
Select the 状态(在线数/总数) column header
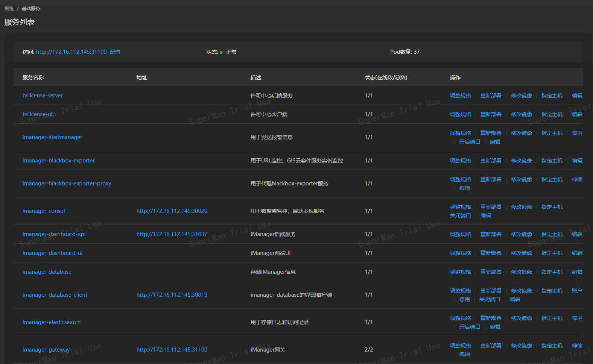click(386, 77)
